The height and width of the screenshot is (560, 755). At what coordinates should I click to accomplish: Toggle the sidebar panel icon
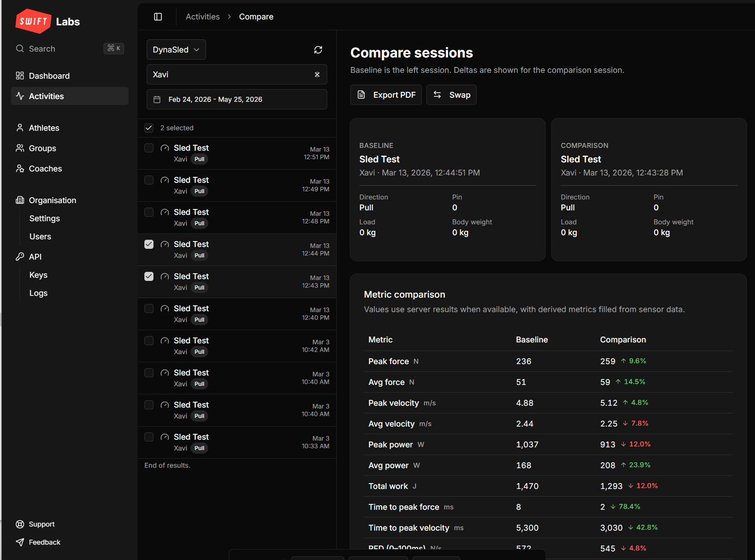(x=158, y=17)
